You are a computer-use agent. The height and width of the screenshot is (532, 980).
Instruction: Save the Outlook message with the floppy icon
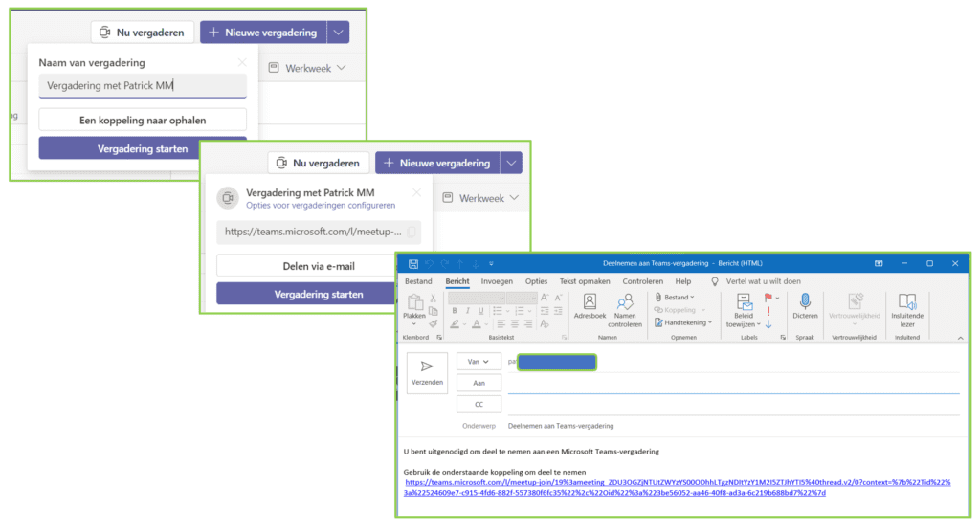pyautogui.click(x=413, y=264)
